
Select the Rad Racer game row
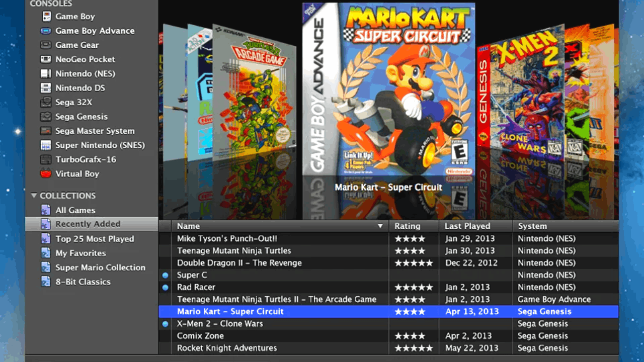388,287
